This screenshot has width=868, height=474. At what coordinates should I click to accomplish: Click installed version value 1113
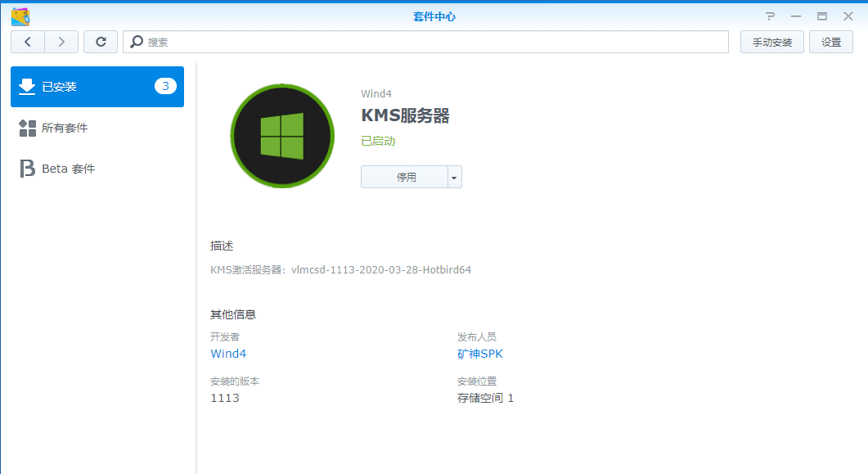pos(225,398)
